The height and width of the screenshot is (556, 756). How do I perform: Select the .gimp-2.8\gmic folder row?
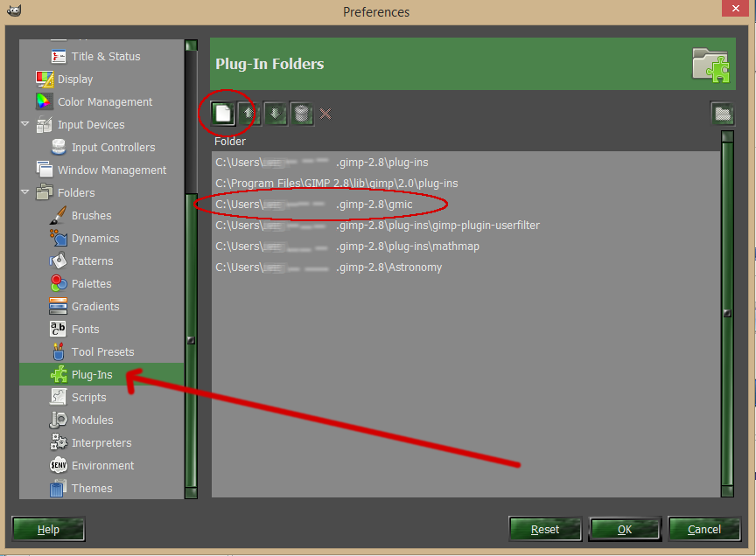coord(465,205)
